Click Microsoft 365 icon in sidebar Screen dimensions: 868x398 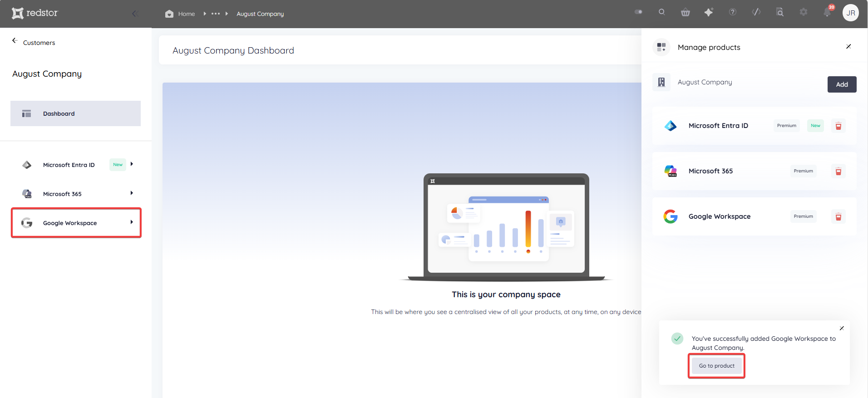[x=27, y=194]
